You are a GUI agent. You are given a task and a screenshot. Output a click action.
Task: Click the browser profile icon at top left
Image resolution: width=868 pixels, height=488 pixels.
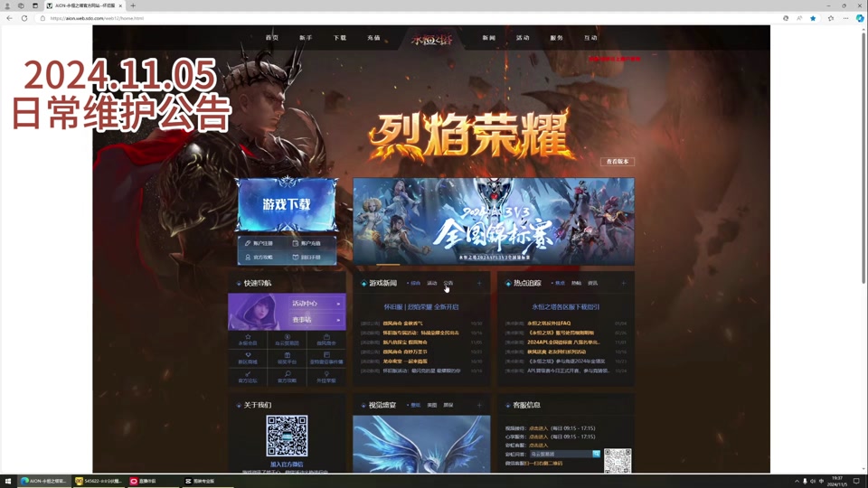click(x=7, y=5)
